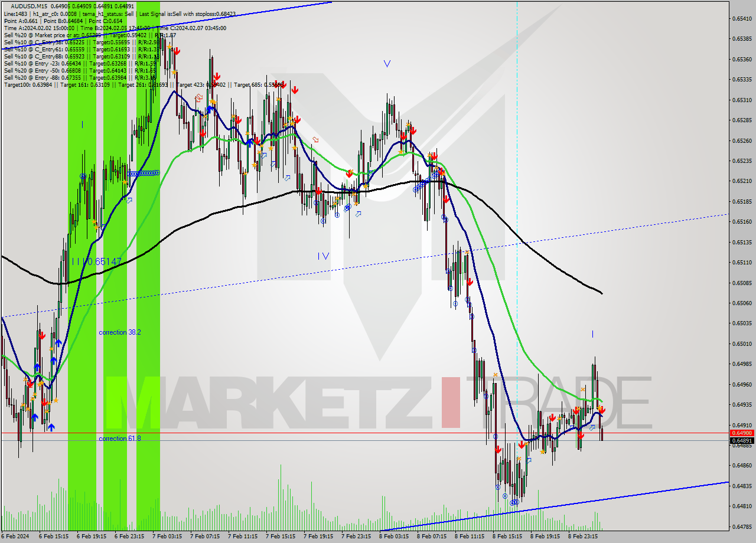Click the 0.64860 price axis label

pos(742,465)
